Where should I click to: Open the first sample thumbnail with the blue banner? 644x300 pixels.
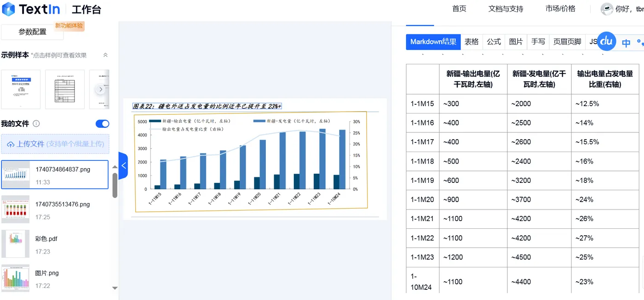[x=21, y=89]
